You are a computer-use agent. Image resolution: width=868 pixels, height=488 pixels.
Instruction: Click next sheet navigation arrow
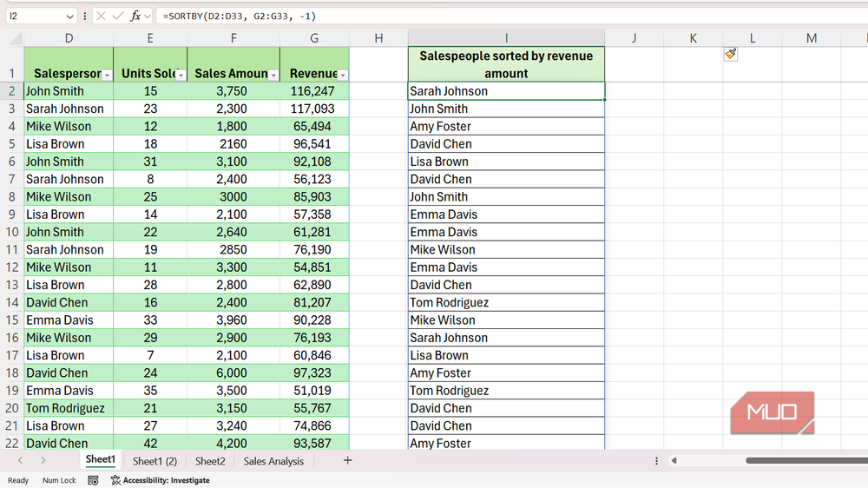43,460
